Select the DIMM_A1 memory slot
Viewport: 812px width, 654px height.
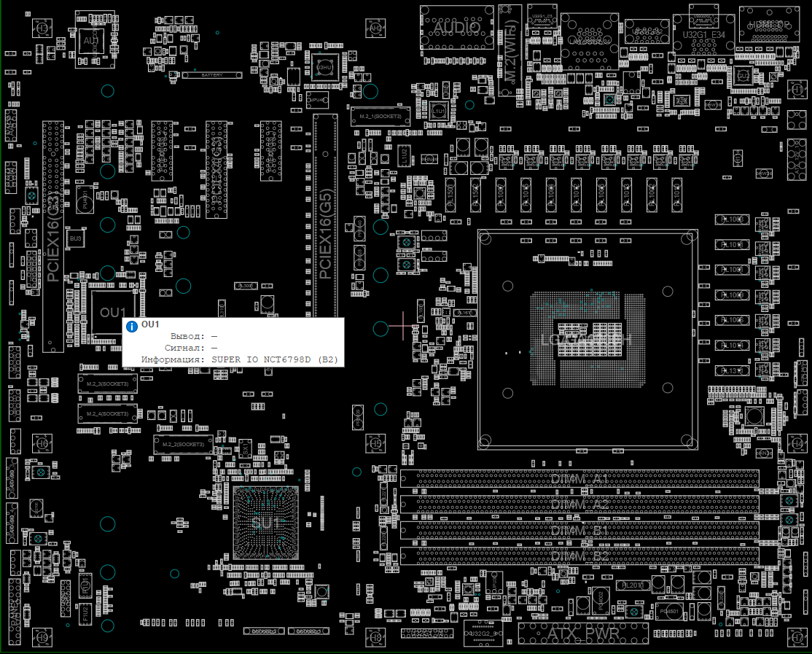tap(579, 480)
